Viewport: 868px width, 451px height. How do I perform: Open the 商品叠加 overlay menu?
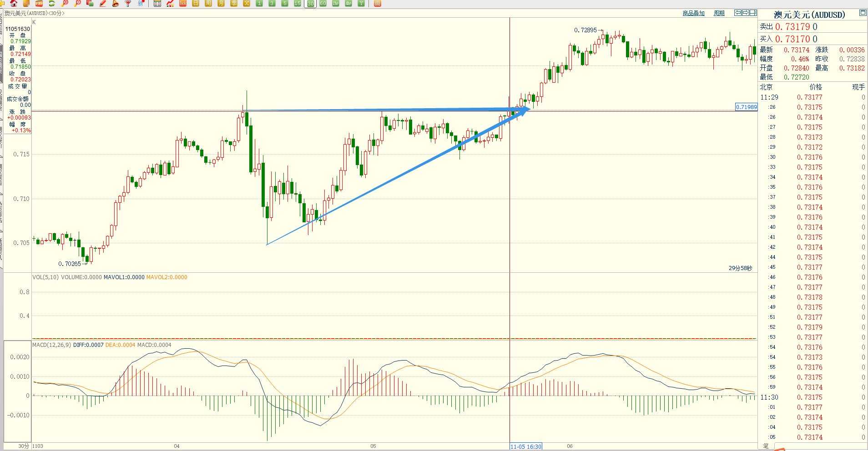[x=693, y=13]
